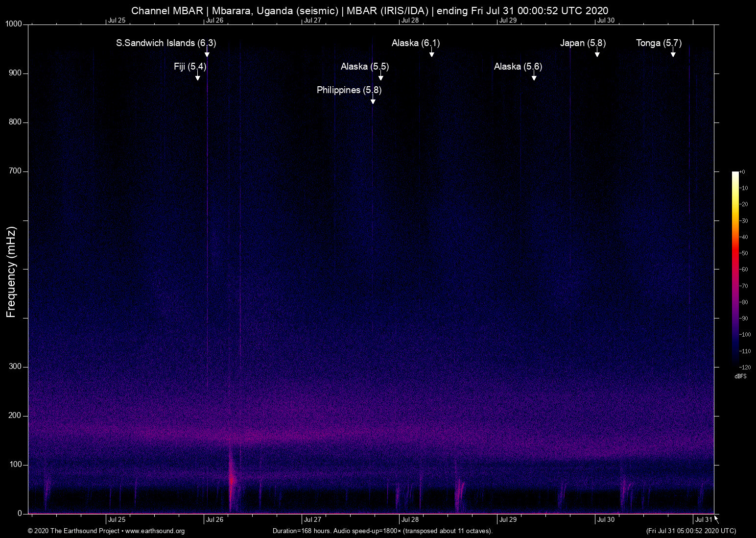Click the Jul 31 date tick label

(x=703, y=520)
